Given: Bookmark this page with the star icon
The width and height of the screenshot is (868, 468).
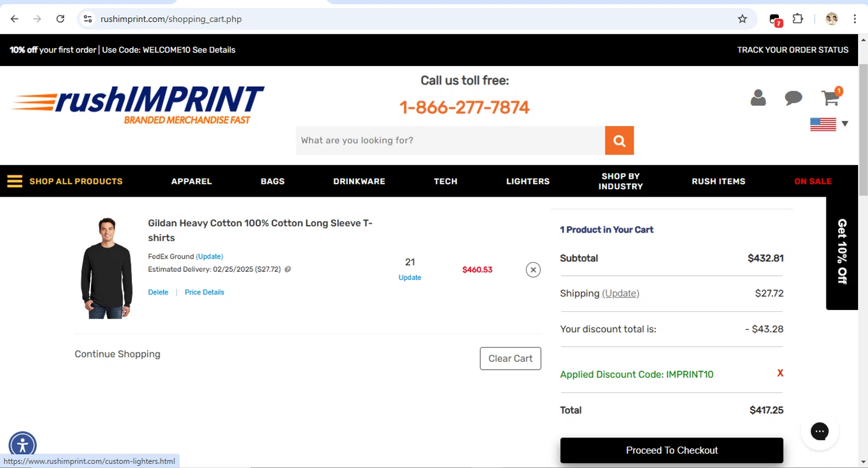Looking at the screenshot, I should tap(742, 19).
